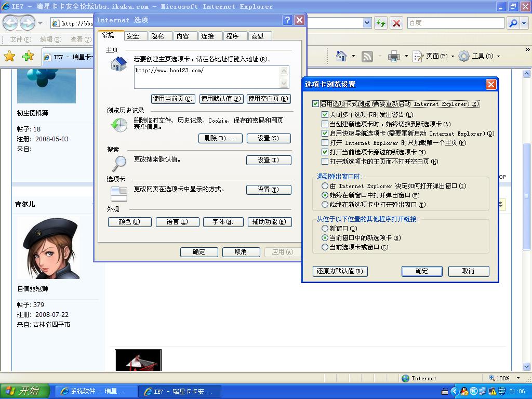Expand the Print button dropdown arrow

tap(406, 56)
